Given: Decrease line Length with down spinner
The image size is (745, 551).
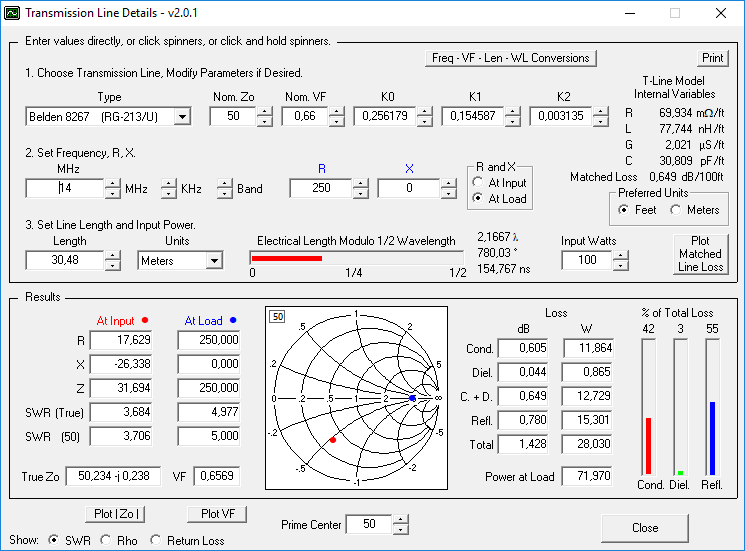Looking at the screenshot, I should point(113,265).
